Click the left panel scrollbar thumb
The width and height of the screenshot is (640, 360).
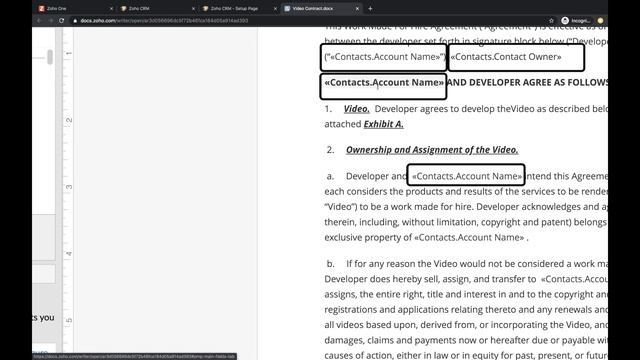50,57
